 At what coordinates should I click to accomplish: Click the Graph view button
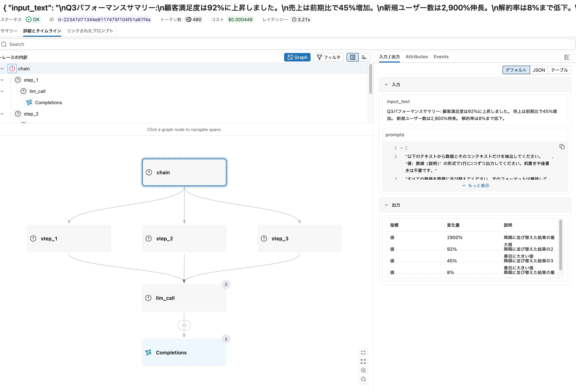click(297, 57)
